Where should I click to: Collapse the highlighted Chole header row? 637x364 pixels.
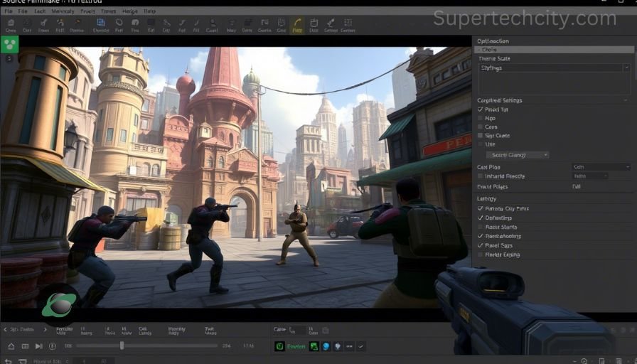[554, 50]
